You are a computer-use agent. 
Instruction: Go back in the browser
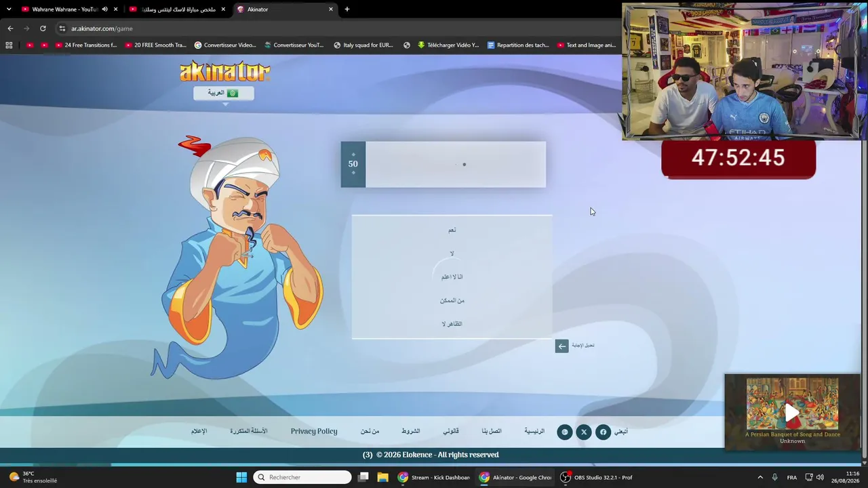coord(10,28)
